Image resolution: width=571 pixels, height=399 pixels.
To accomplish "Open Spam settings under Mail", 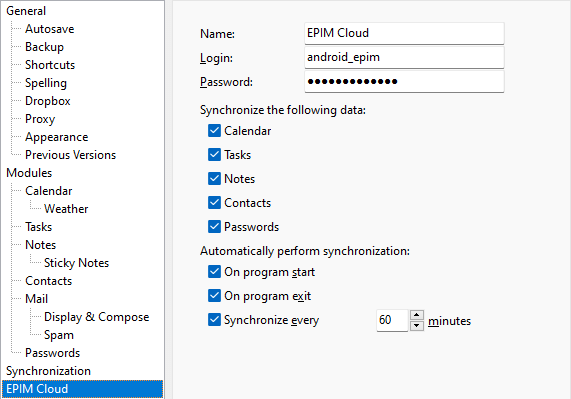I will pyautogui.click(x=59, y=335).
